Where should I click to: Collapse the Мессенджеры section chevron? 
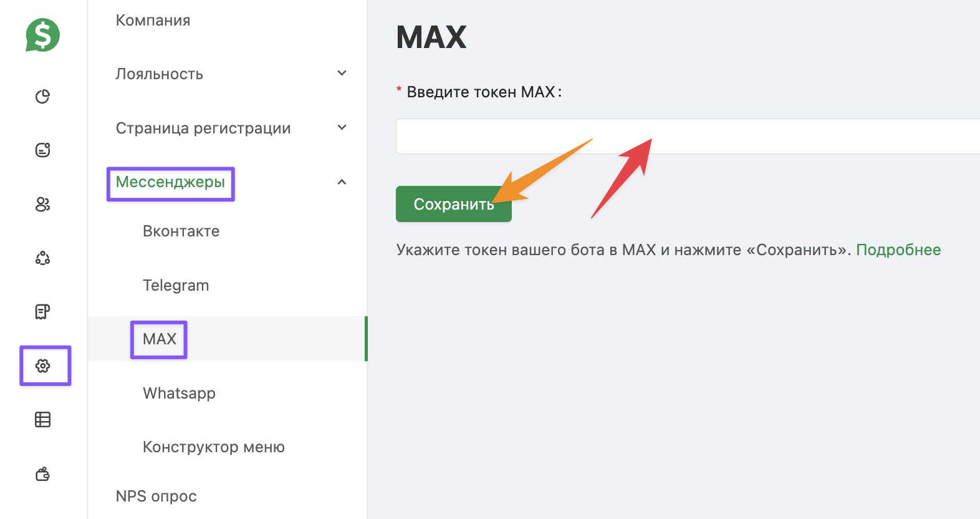(342, 182)
